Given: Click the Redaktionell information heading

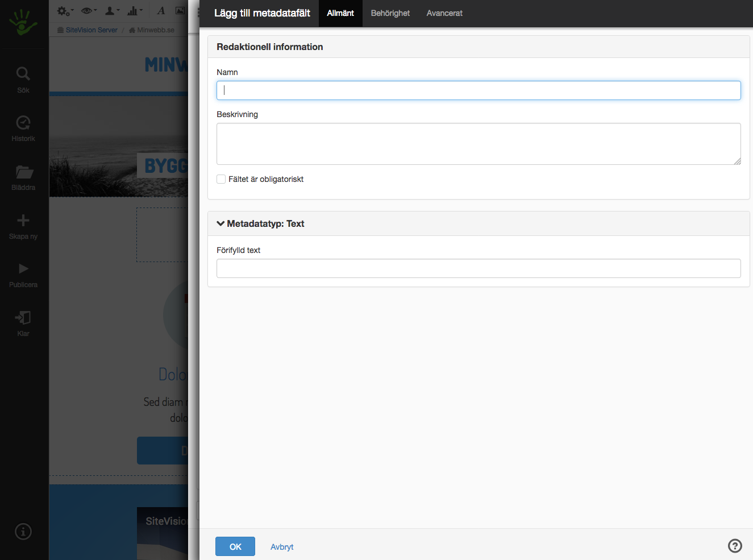Looking at the screenshot, I should pyautogui.click(x=270, y=47).
